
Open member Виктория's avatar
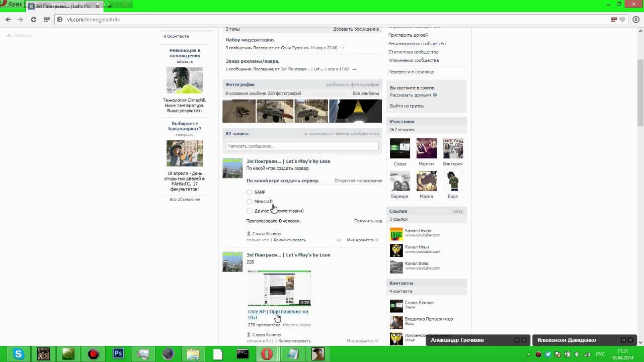453,148
